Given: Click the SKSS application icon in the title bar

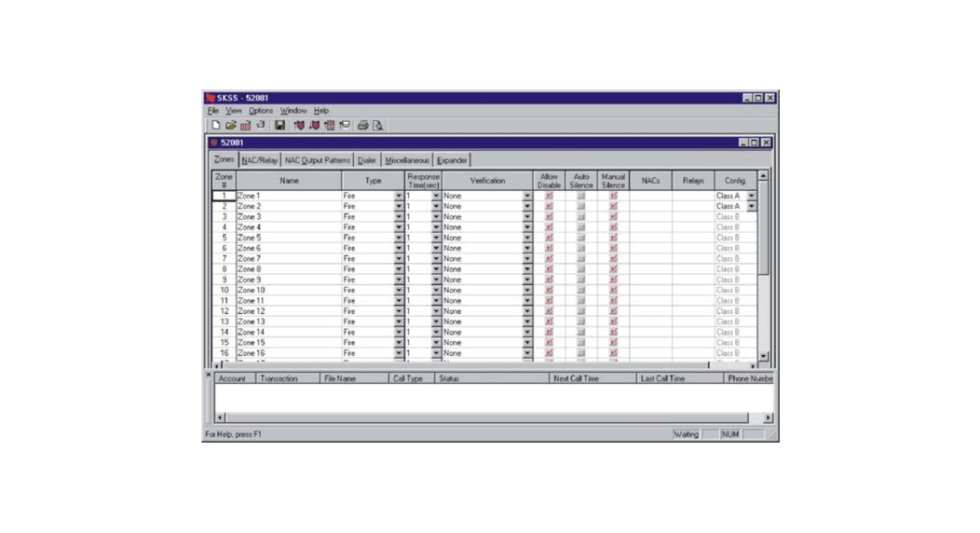Looking at the screenshot, I should [x=211, y=98].
